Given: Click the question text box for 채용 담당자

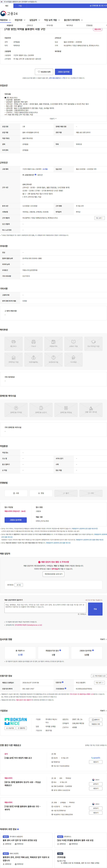Looking at the screenshot, I should coord(45,608).
